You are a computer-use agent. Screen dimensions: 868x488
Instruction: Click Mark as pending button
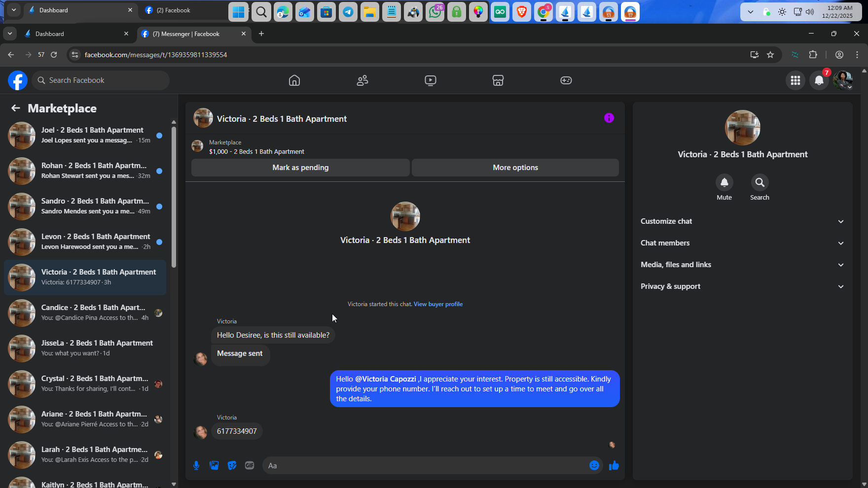click(x=300, y=168)
